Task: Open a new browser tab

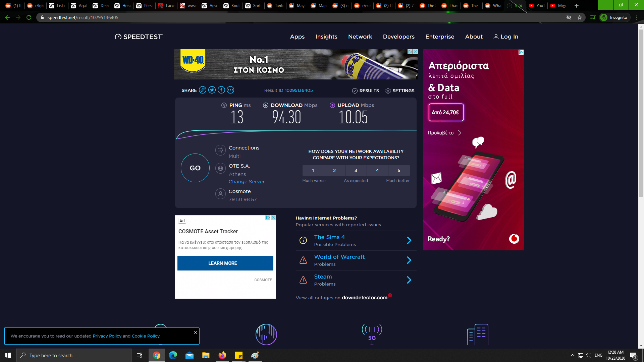Action: 576,6
